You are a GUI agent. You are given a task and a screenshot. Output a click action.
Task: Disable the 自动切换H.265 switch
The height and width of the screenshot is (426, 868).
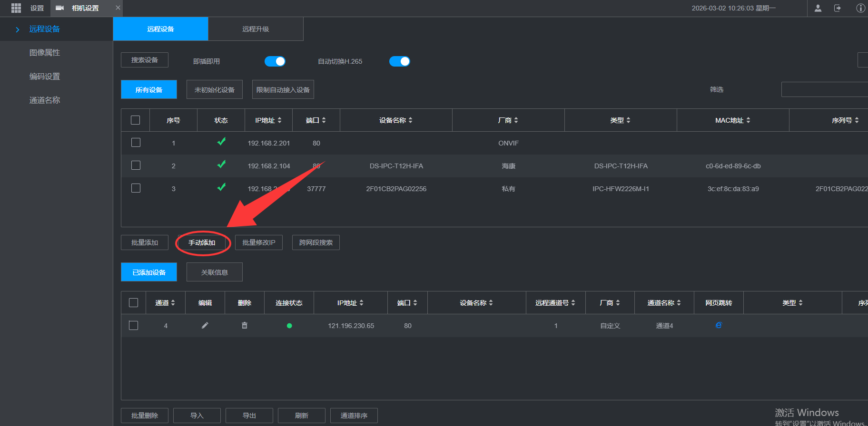(400, 61)
